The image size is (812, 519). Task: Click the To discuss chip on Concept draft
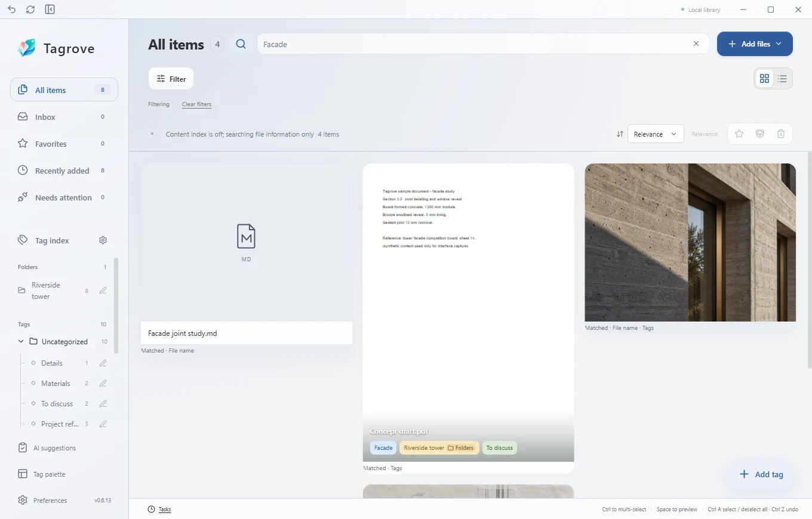click(500, 448)
